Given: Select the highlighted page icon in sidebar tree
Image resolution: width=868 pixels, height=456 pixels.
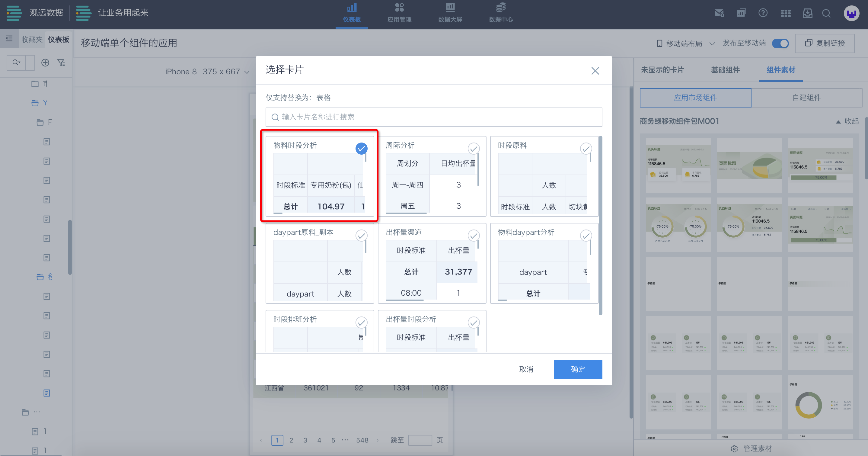Looking at the screenshot, I should 46,393.
